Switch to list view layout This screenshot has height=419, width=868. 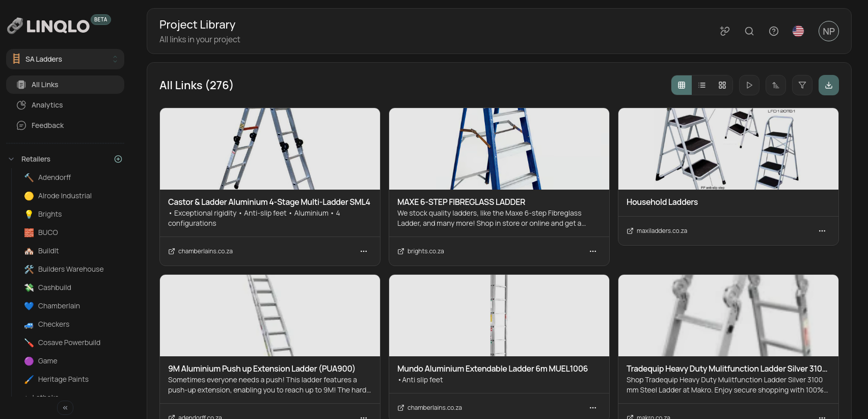pos(701,85)
